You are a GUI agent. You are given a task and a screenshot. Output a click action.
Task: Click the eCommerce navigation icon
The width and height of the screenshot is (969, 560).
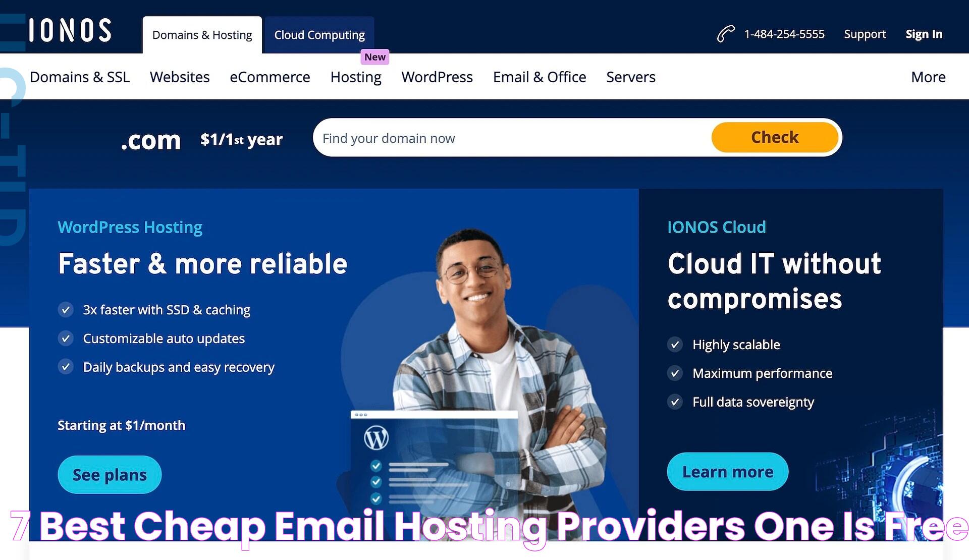click(270, 77)
